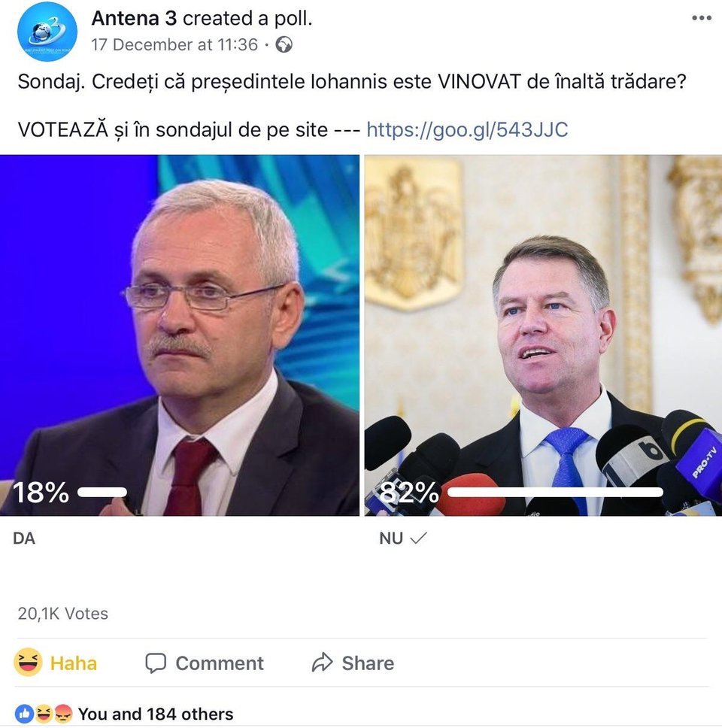
Task: Click the 17 December timestamp
Action: (174, 44)
